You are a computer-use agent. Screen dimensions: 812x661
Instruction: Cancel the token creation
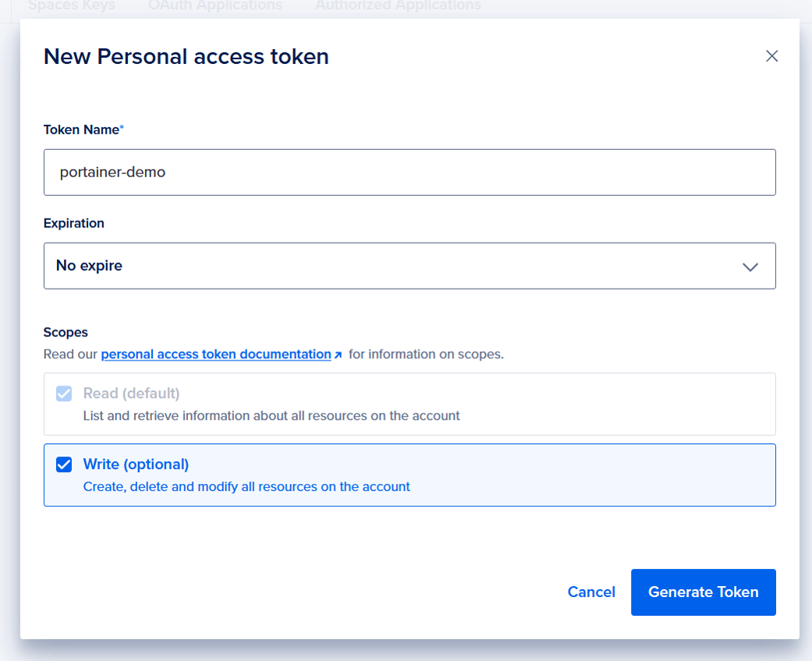pos(591,592)
